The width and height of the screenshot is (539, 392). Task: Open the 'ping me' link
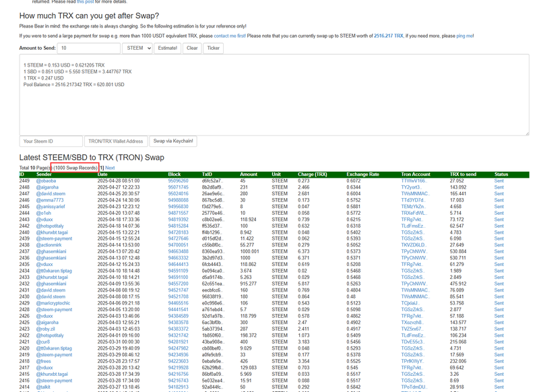(x=465, y=36)
